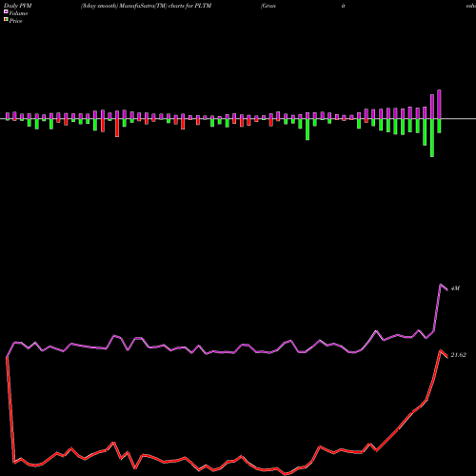This screenshot has width=476, height=476.
Task: Click the 'Price' legend label
Action: coord(15,21)
